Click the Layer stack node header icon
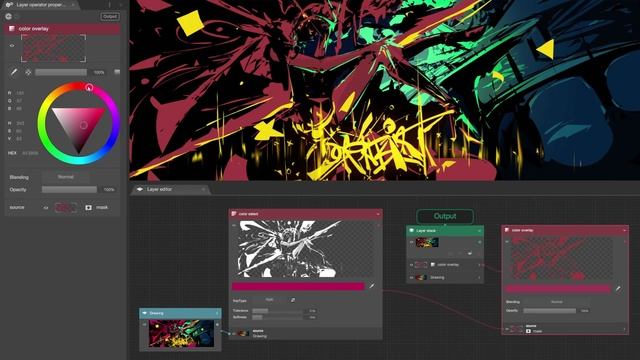The width and height of the screenshot is (640, 360). coord(411,231)
